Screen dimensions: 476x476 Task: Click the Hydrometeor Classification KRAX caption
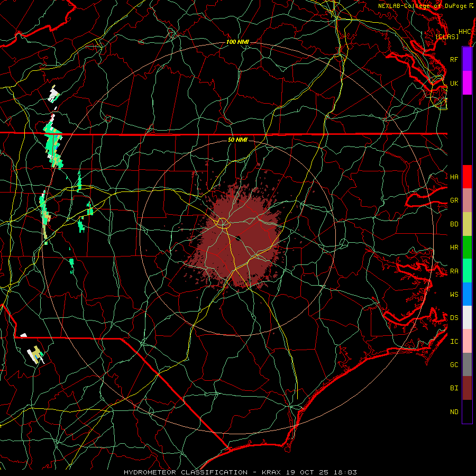tap(240, 472)
